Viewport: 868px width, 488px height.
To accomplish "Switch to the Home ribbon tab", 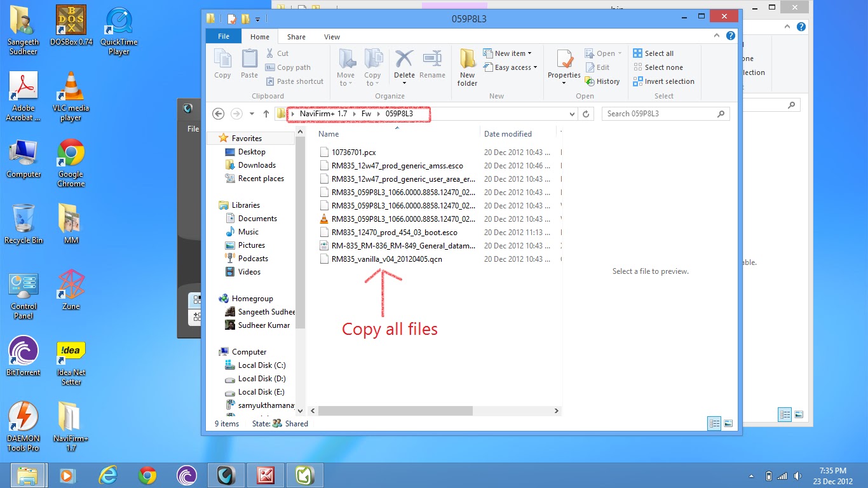I will pos(259,37).
